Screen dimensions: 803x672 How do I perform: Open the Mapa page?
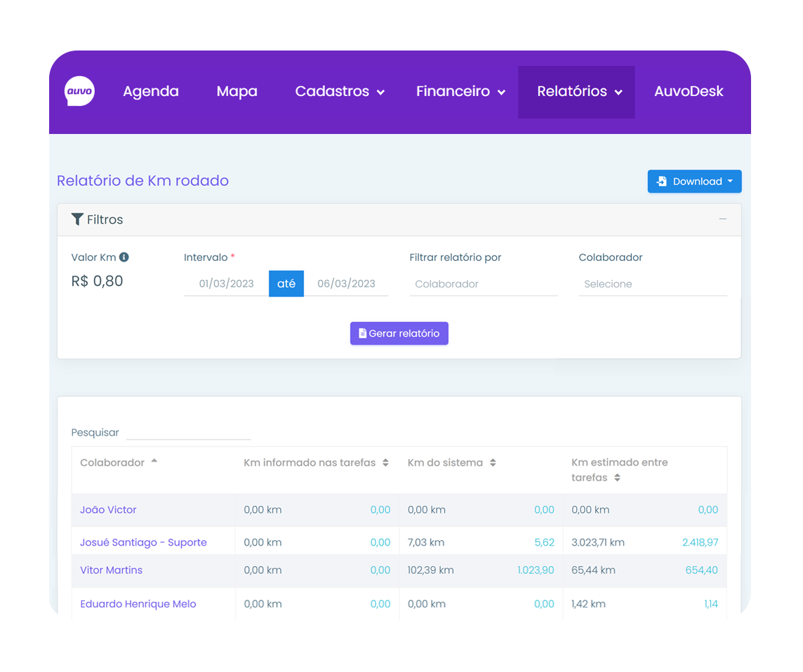click(x=237, y=92)
